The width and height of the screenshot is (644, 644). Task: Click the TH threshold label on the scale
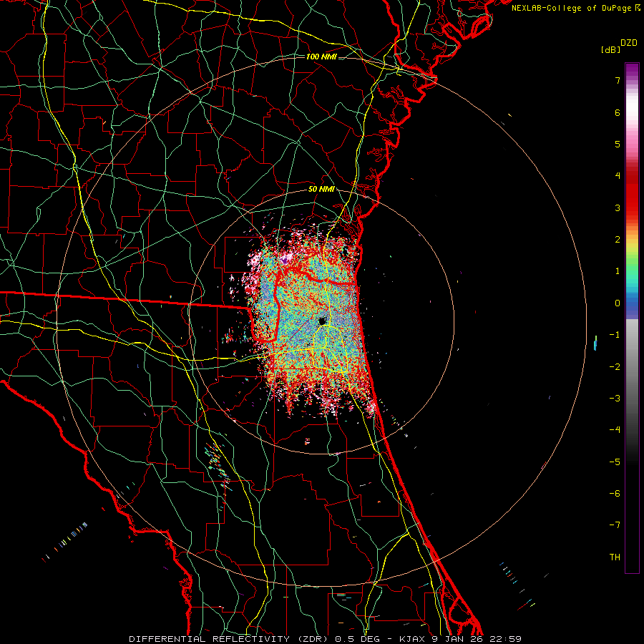coord(615,557)
